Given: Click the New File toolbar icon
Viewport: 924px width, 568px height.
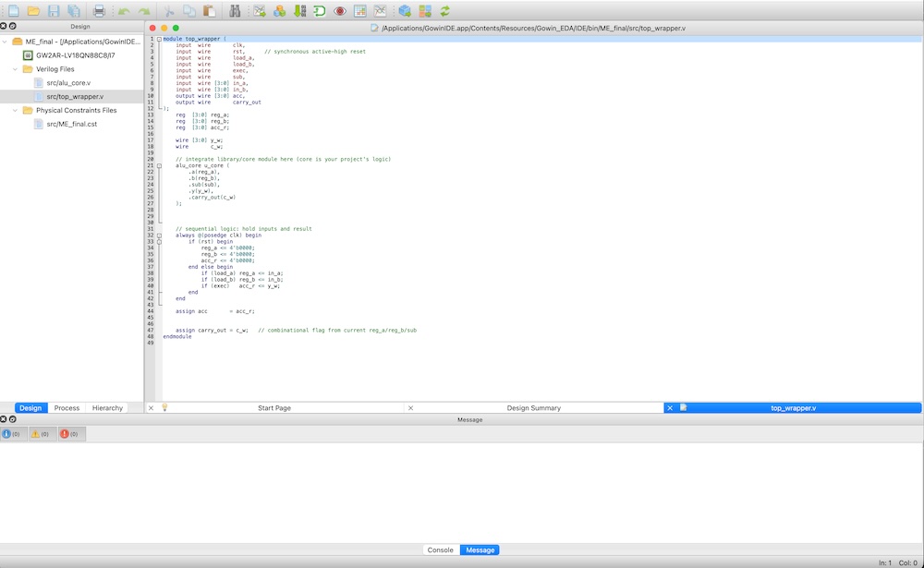Looking at the screenshot, I should 12,11.
